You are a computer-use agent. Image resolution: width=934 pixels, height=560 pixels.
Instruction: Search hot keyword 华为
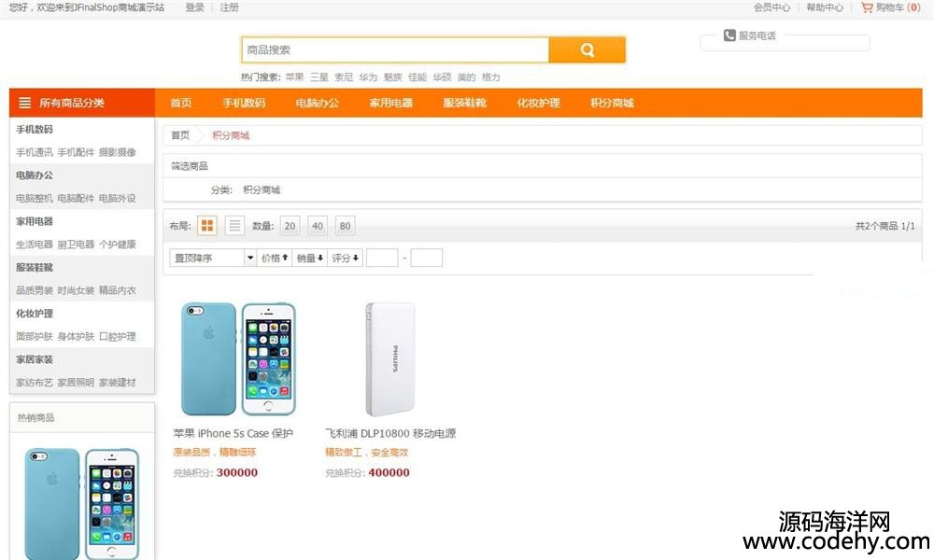[x=368, y=77]
